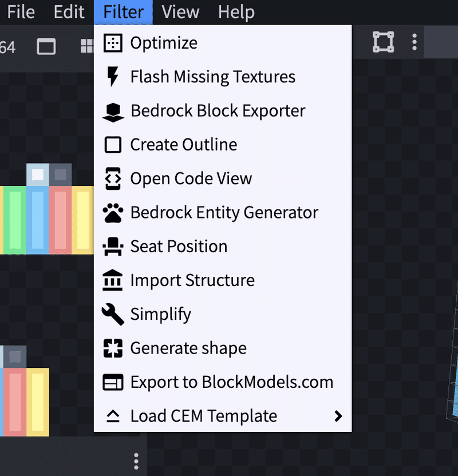This screenshot has width=458, height=476.
Task: Choose Create Outline menu entry
Action: tap(223, 145)
